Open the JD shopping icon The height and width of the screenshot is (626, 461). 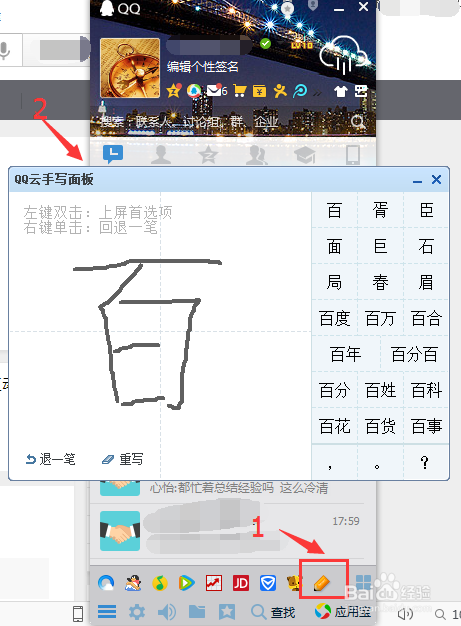pyautogui.click(x=241, y=583)
